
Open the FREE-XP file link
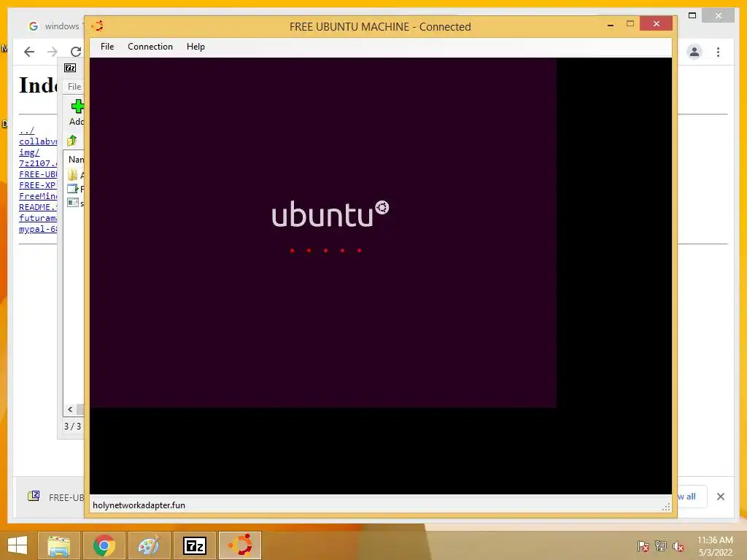pyautogui.click(x=37, y=185)
